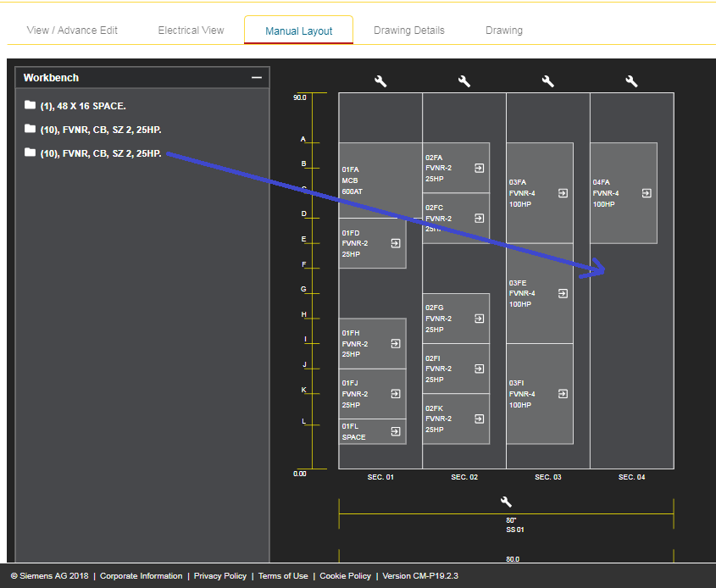Click the wrench icon above SEC. 02
Image resolution: width=716 pixels, height=588 pixels.
[464, 81]
